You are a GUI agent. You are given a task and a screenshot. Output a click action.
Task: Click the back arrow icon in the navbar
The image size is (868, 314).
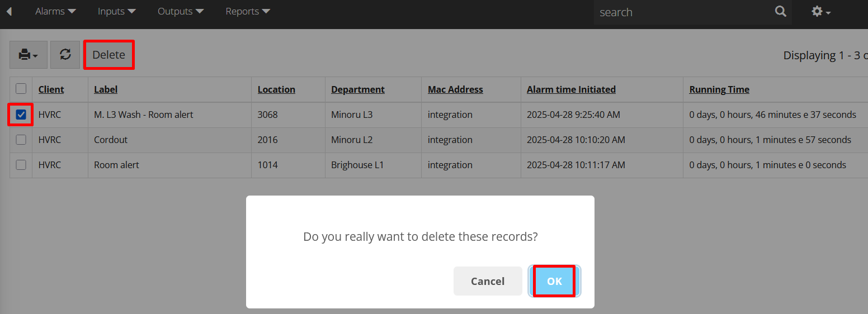9,11
